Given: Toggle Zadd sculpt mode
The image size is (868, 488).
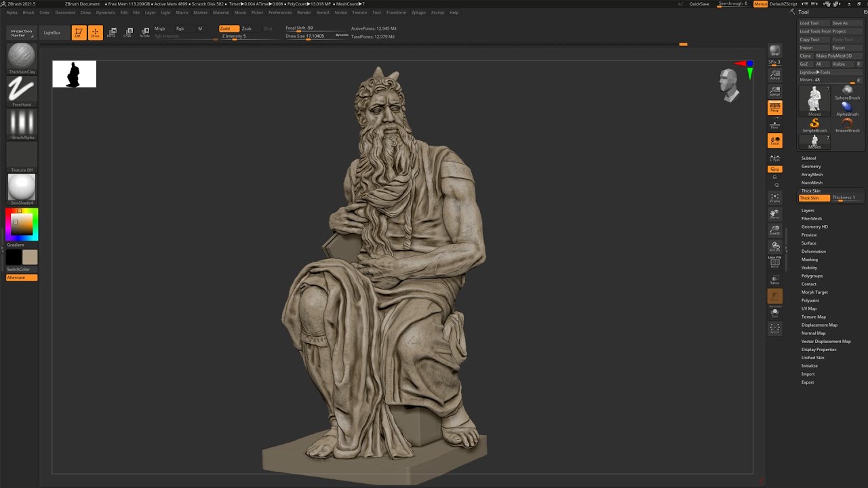Looking at the screenshot, I should [x=229, y=28].
